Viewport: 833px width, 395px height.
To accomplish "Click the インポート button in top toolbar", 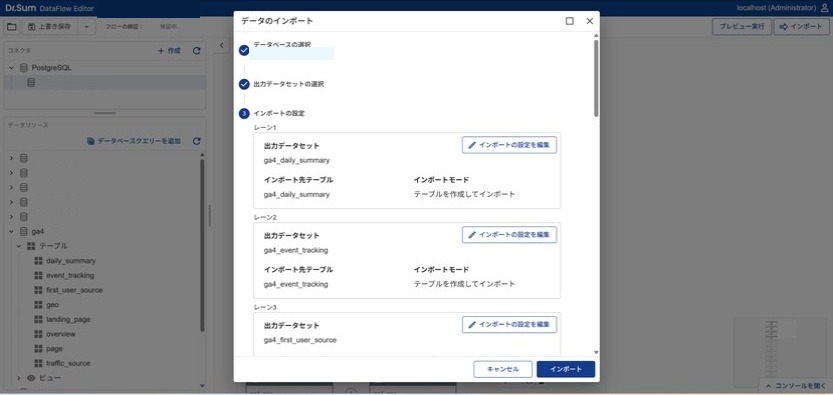I will click(x=802, y=27).
